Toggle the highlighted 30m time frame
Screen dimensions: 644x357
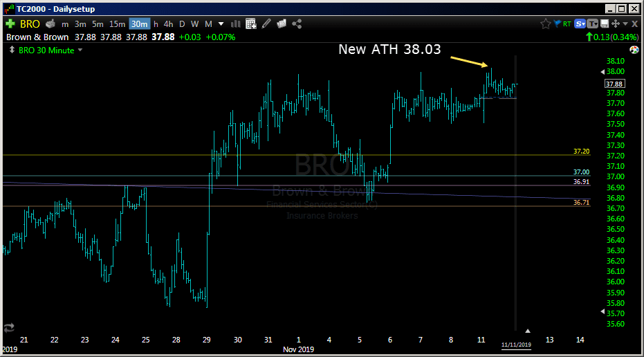140,24
